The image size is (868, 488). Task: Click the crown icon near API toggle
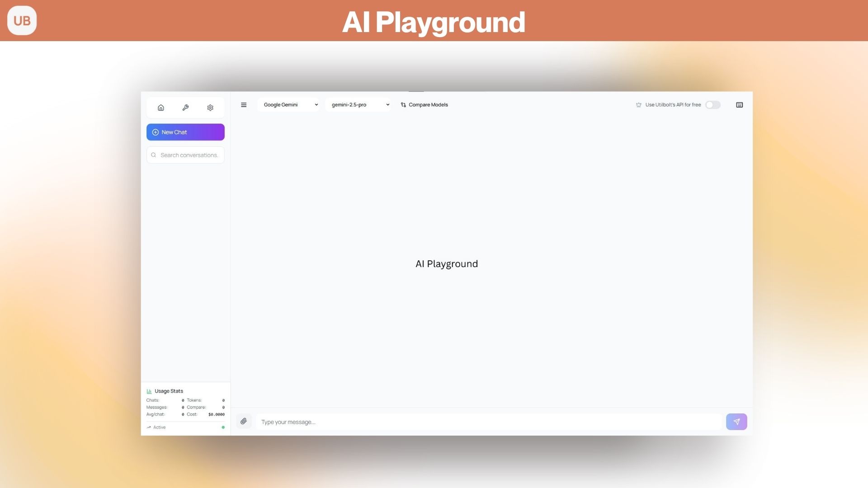638,104
